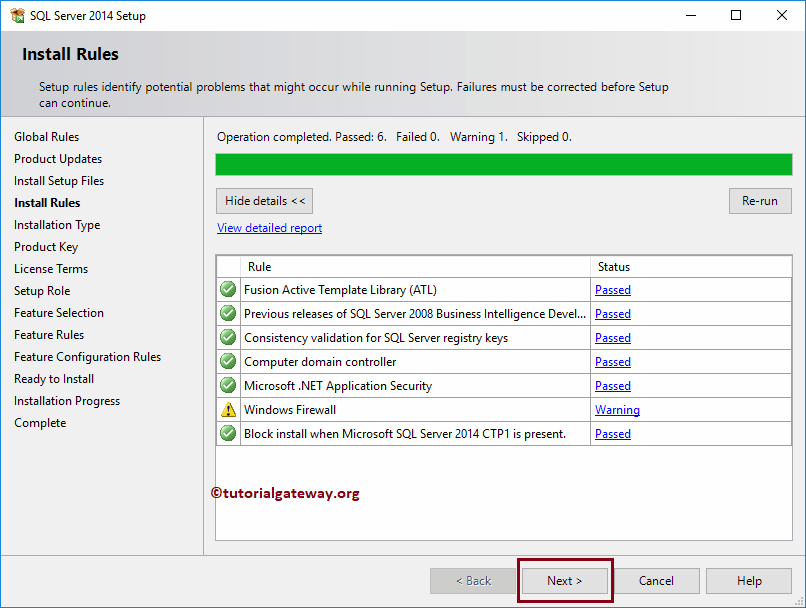Select Install Setup Files step
This screenshot has width=806, height=608.
[x=59, y=181]
